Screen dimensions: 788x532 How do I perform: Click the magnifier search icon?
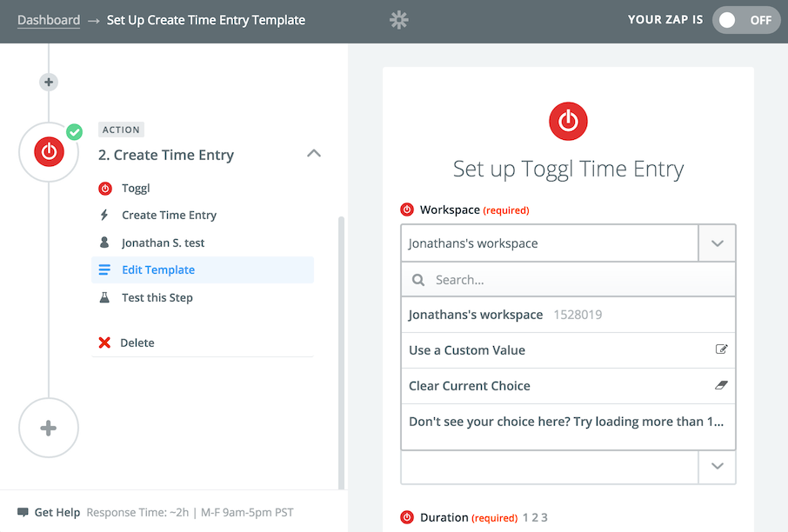pos(418,280)
